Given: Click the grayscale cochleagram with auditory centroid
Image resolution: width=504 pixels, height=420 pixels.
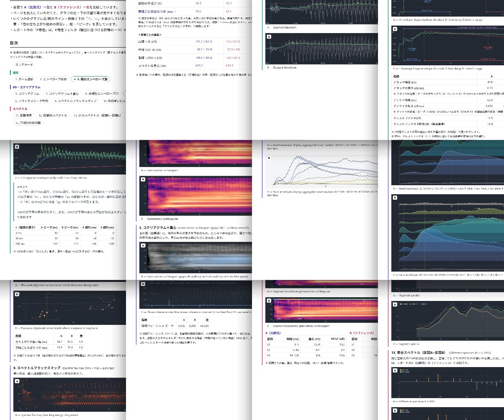Looking at the screenshot, I should (x=196, y=258).
